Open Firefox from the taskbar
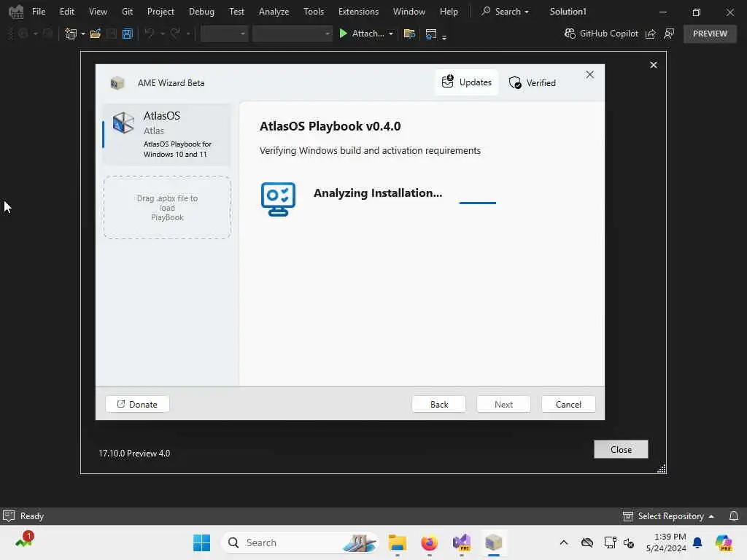 429,542
